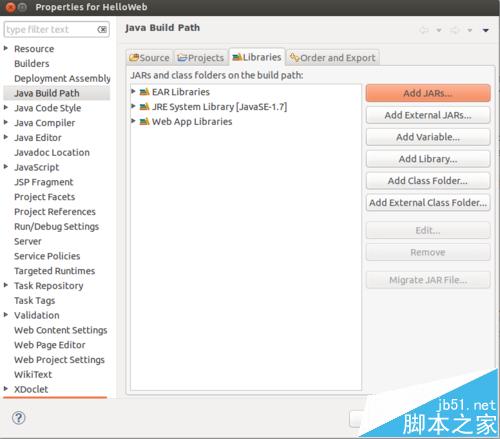Open the forward history dropdown arrow
The width and height of the screenshot is (500, 439).
pos(470,30)
